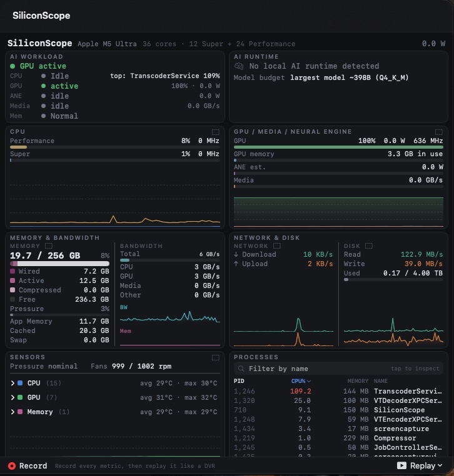Viewport: 454px width, 476px height.
Task: Click the green GPU sensor color swatch
Action: point(20,397)
